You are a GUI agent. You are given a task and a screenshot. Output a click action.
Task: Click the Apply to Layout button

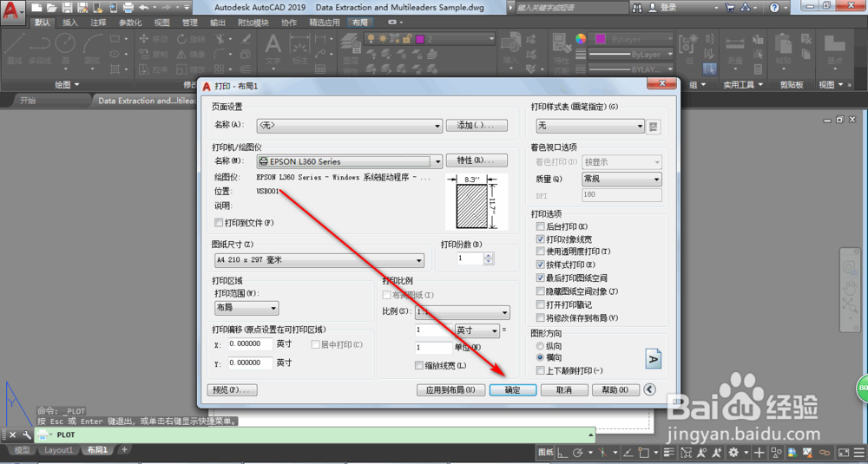450,390
